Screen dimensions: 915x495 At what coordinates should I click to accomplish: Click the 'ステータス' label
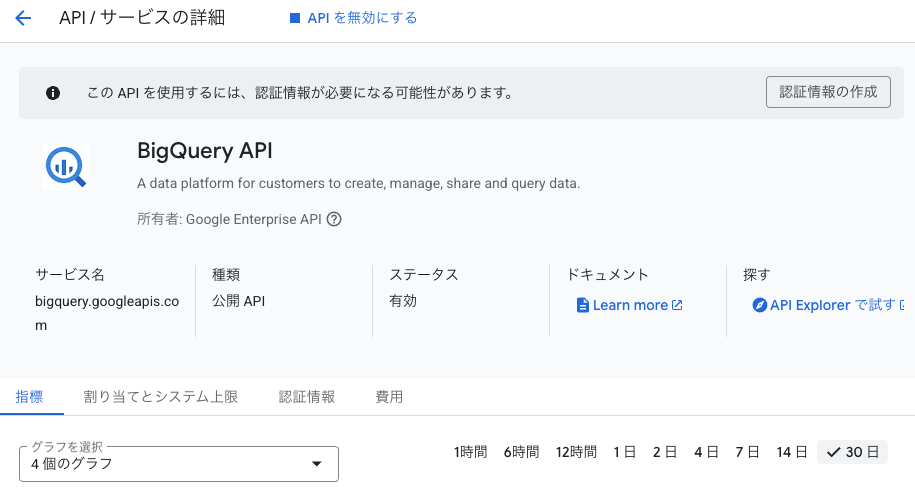[424, 275]
